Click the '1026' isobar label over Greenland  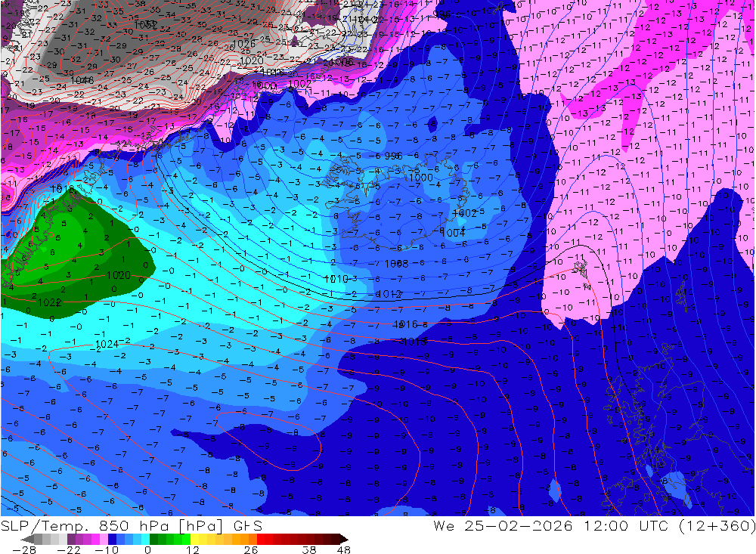[x=243, y=45]
